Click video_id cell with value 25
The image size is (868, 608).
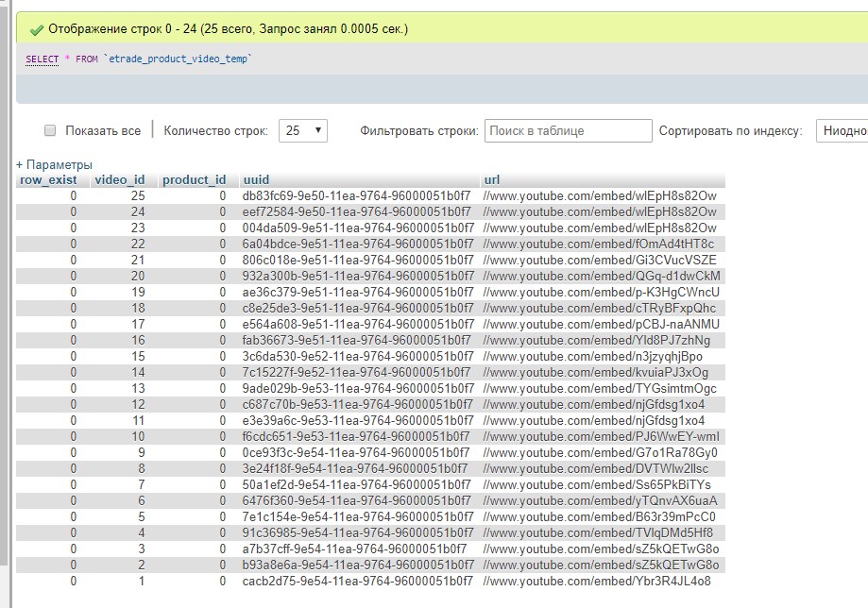[x=138, y=195]
